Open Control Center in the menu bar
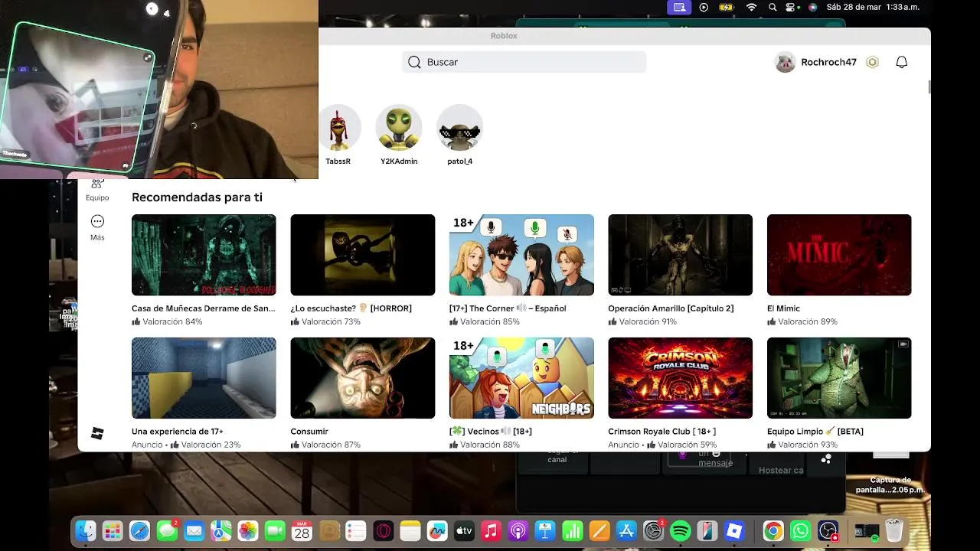The image size is (980, 551). pyautogui.click(x=792, y=7)
